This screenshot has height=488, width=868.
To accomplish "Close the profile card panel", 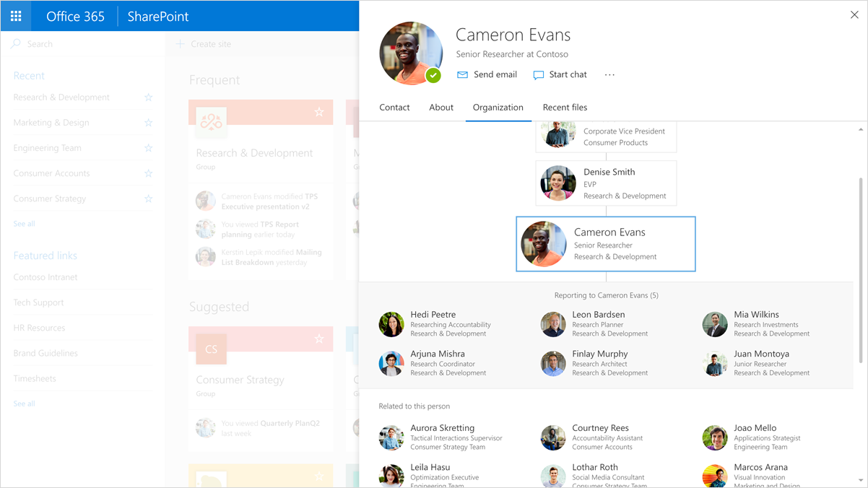I will pos(854,15).
